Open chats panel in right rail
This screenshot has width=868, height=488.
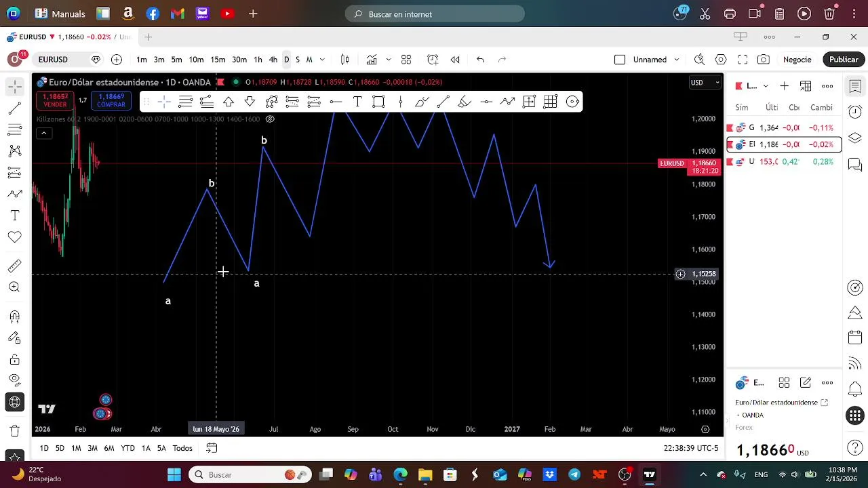click(x=855, y=165)
